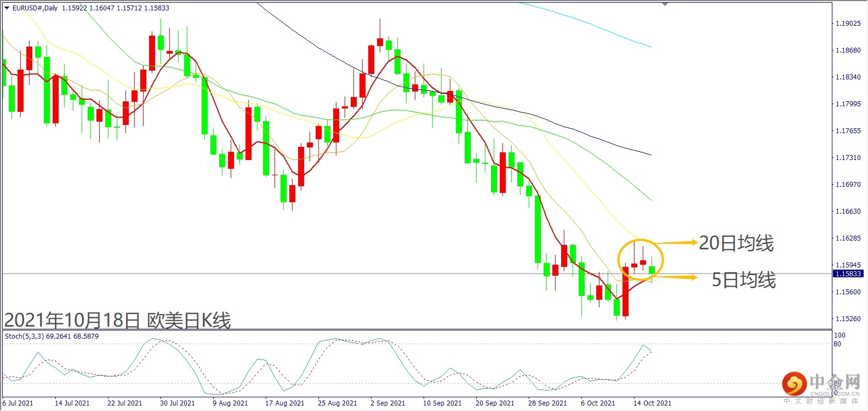Click the current price label 1.15833
868x411 pixels.
848,273
